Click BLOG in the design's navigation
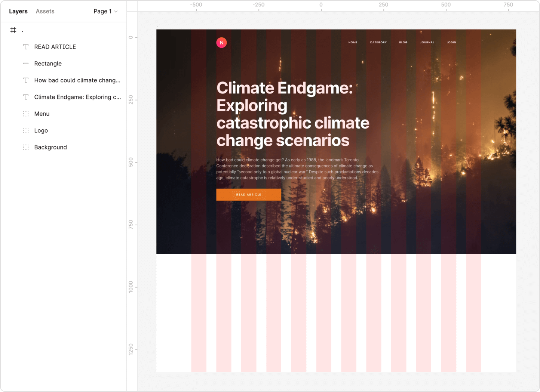The height and width of the screenshot is (392, 540). 403,43
